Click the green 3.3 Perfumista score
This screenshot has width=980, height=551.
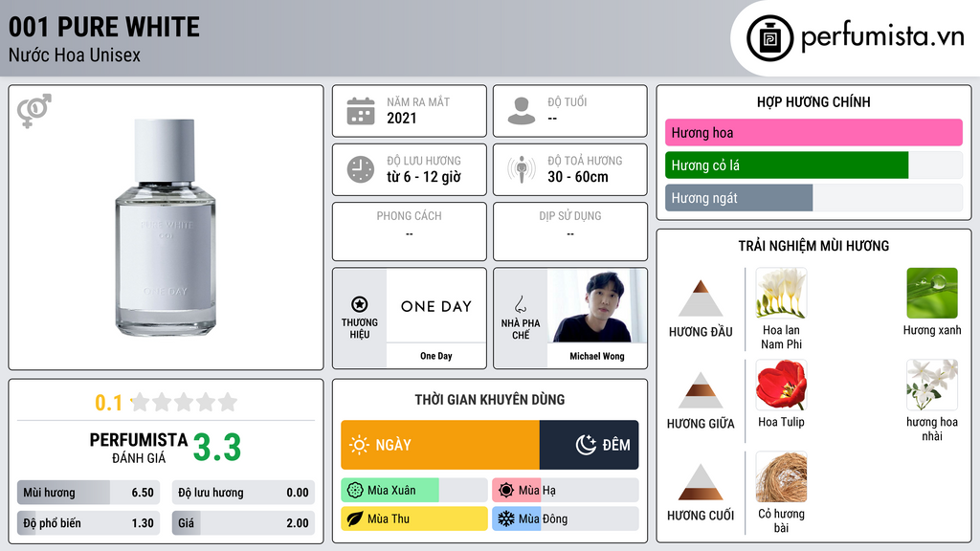pos(217,448)
